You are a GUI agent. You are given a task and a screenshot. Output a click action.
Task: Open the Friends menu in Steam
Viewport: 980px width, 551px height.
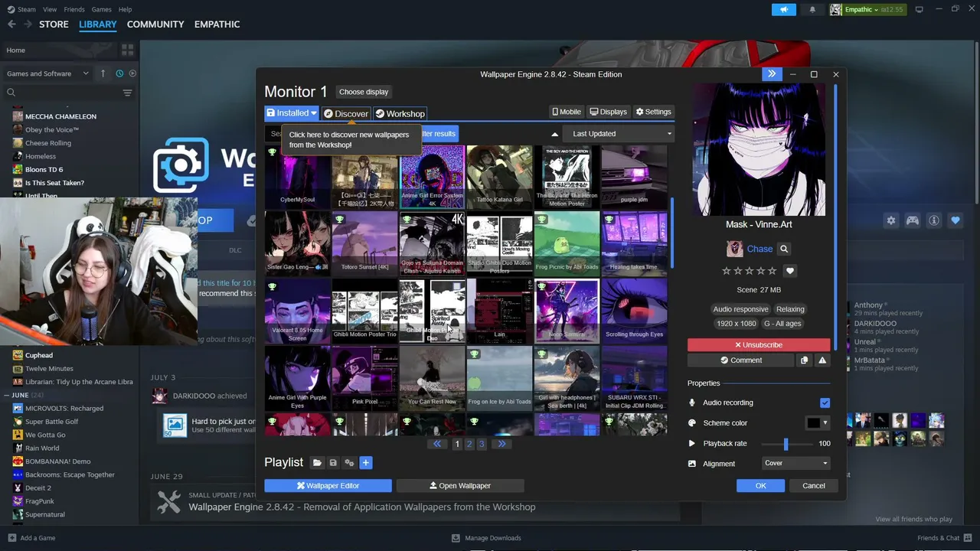pyautogui.click(x=74, y=9)
